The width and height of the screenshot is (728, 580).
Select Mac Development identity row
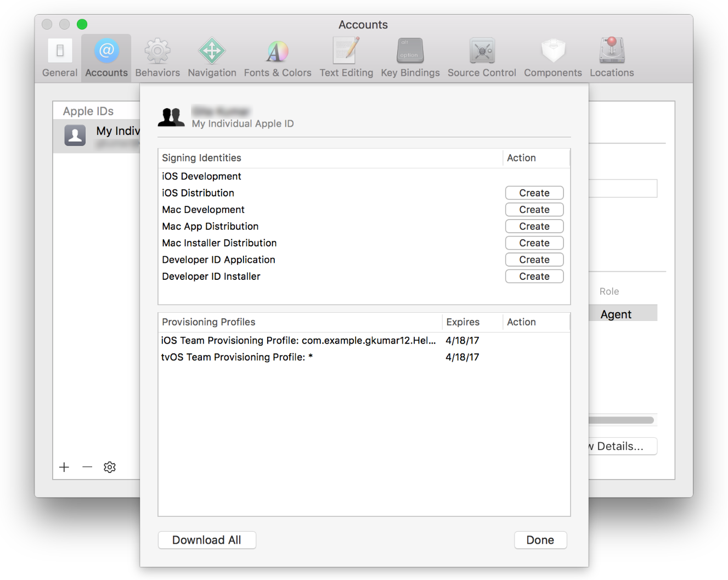pos(364,210)
